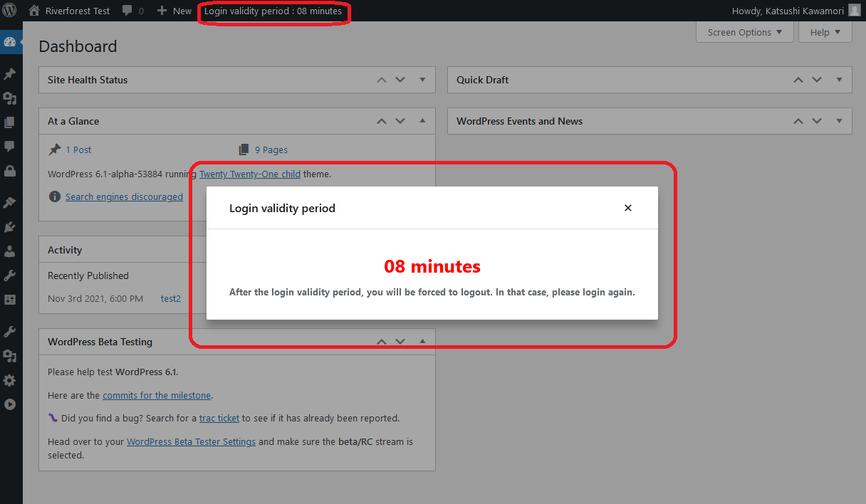866x504 pixels.
Task: Open Comments via speech bubble icon
Action: 11,146
